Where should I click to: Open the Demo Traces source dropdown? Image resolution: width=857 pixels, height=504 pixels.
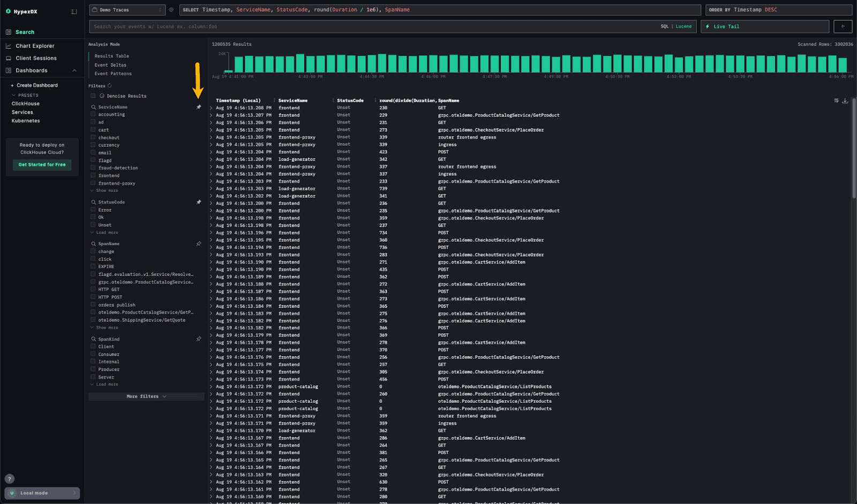127,10
